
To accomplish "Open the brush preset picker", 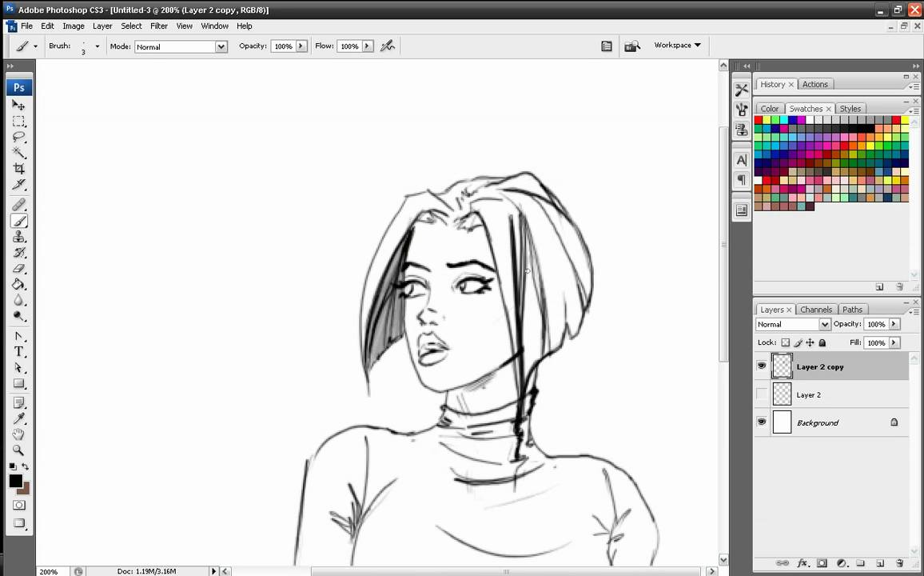I will [96, 46].
